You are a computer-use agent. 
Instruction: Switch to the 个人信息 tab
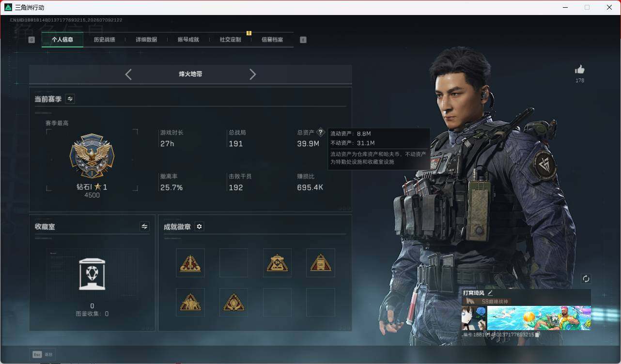(62, 40)
